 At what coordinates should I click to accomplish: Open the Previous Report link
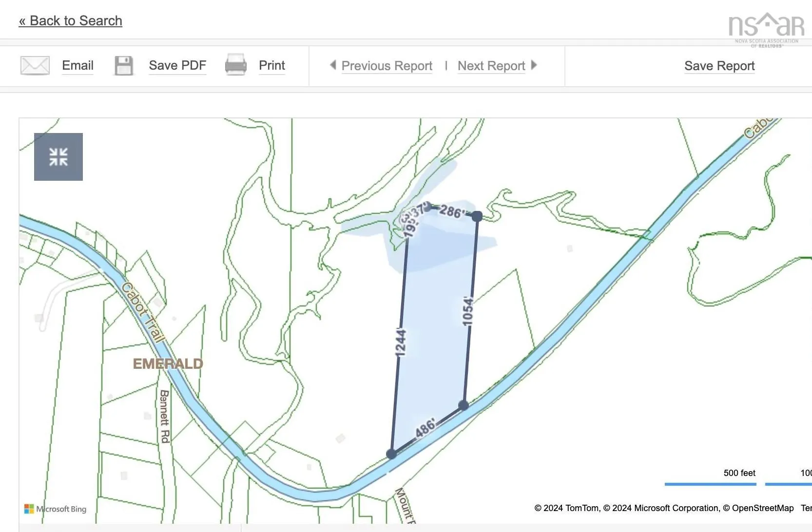click(387, 66)
